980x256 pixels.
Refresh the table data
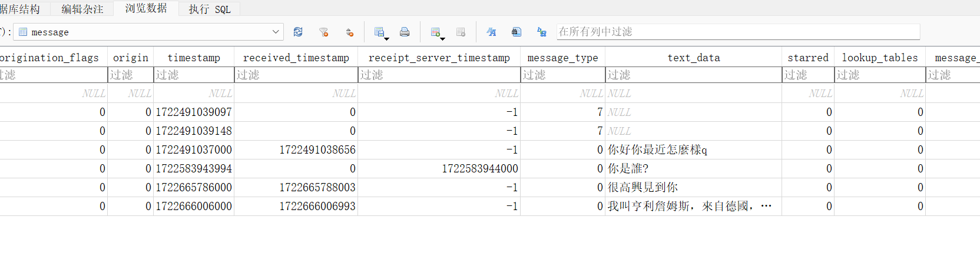click(x=298, y=32)
